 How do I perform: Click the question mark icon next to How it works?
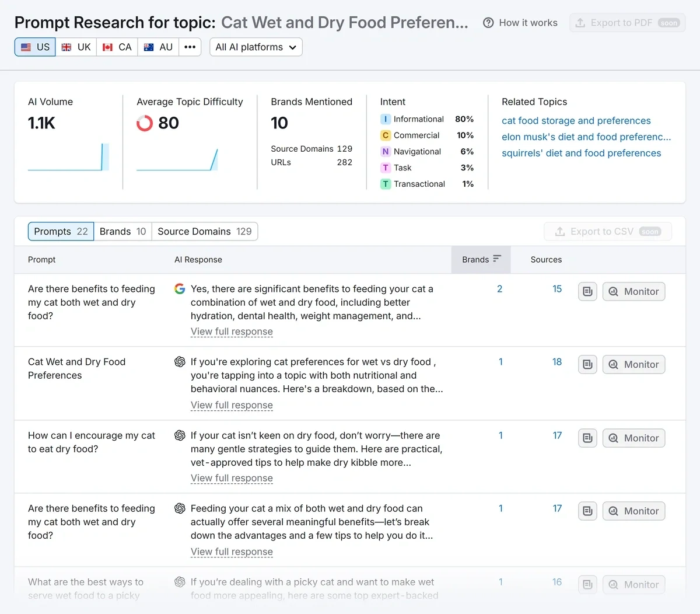488,23
